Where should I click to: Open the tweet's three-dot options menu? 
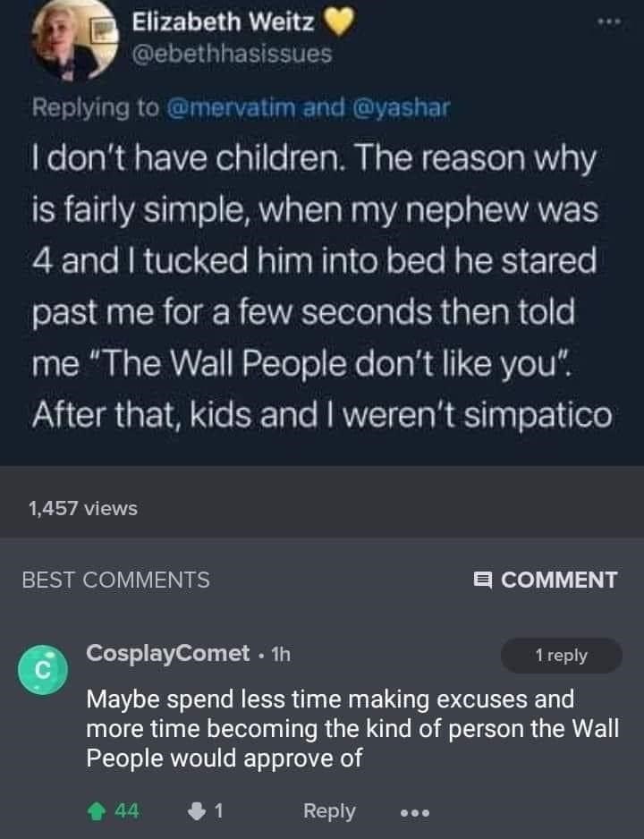click(611, 20)
